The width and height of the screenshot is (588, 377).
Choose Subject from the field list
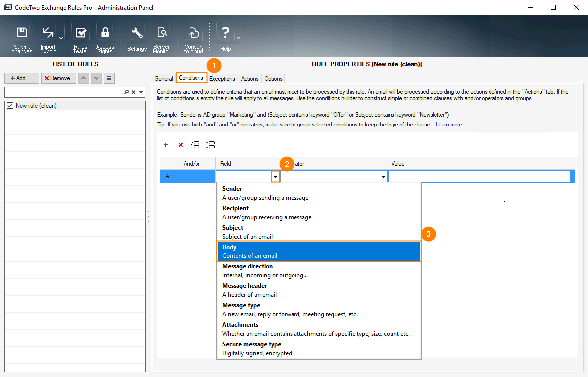(319, 232)
